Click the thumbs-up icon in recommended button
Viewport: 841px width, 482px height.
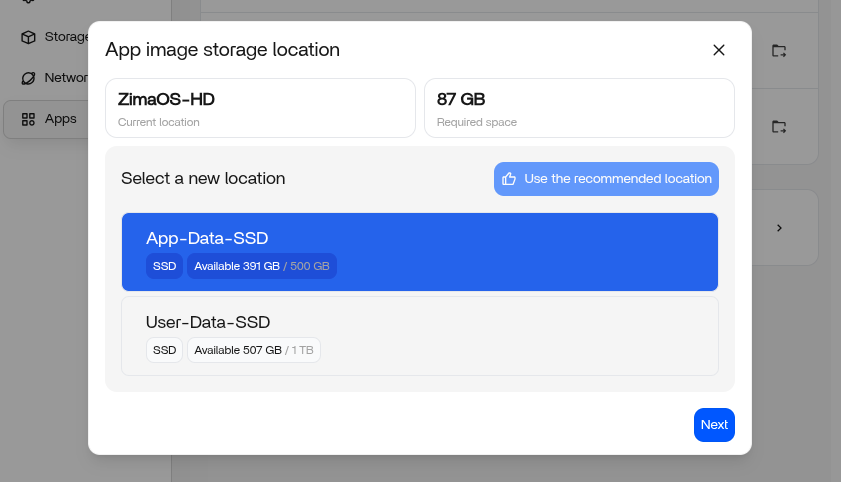(509, 179)
